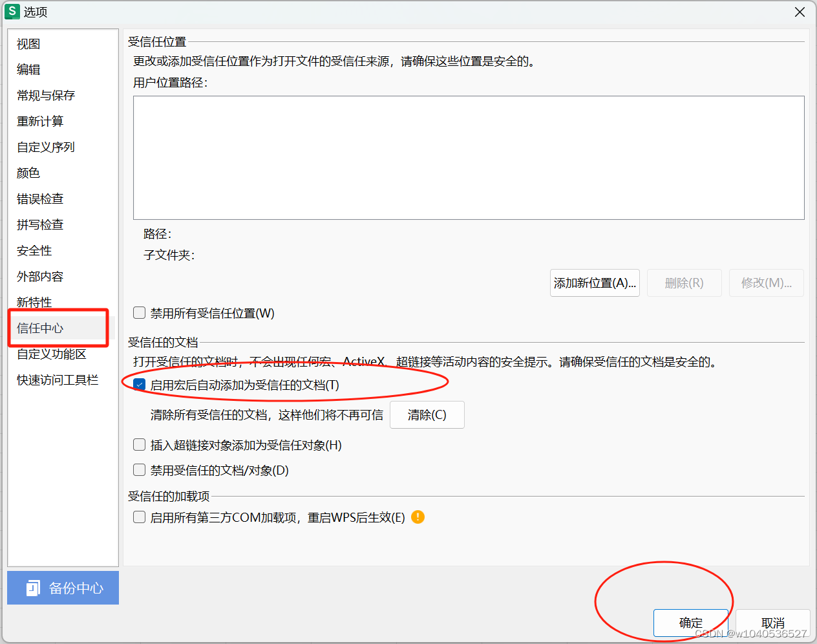Confirm settings with 确定 button
This screenshot has width=817, height=644.
click(690, 623)
